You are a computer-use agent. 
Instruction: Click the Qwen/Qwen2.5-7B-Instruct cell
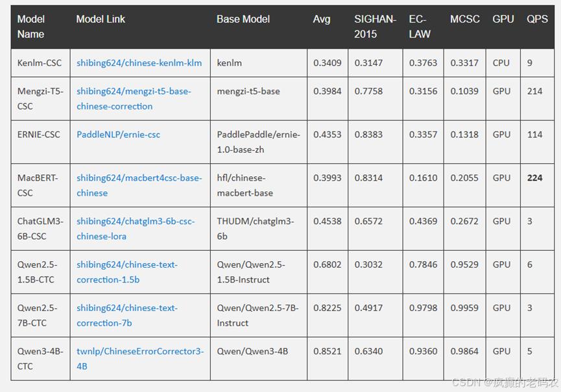tap(257, 315)
